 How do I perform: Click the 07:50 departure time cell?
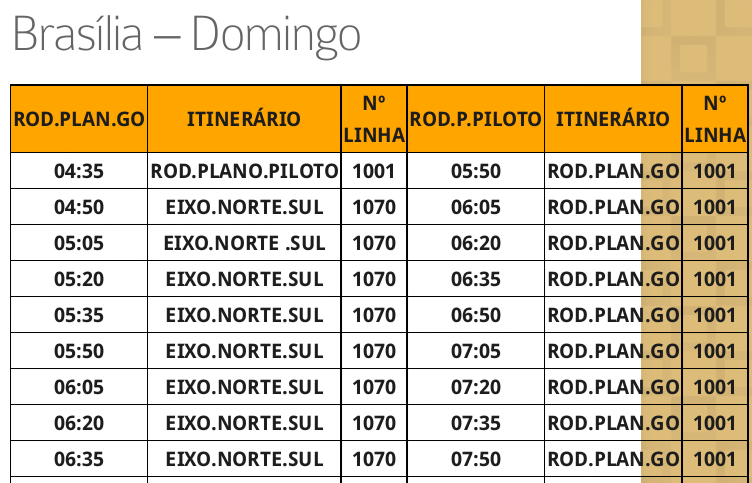pos(476,459)
